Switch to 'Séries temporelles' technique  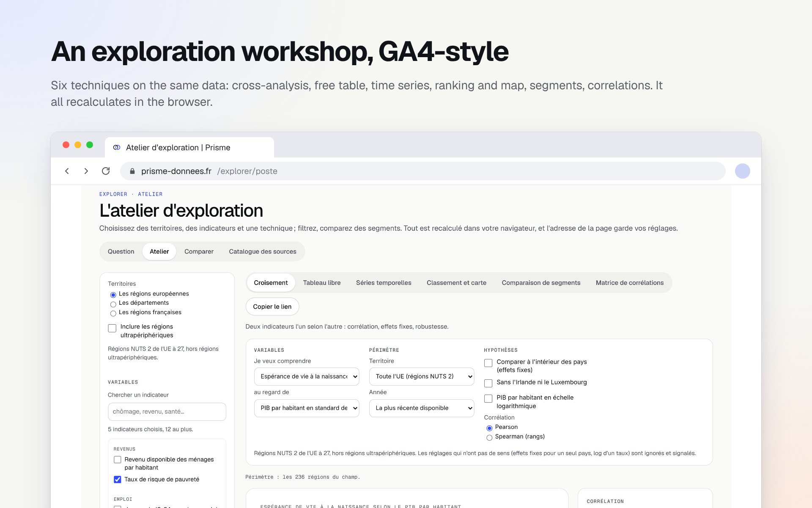click(x=384, y=283)
